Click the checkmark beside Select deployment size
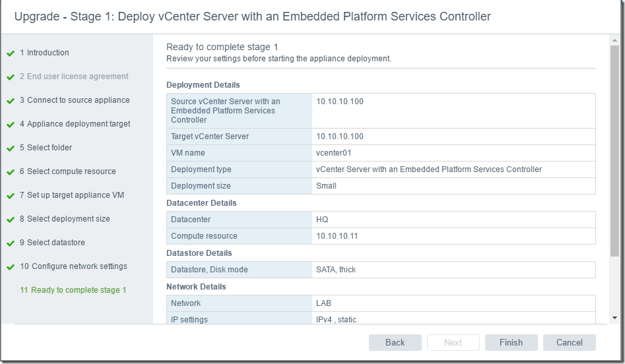This screenshot has width=625, height=364. (11, 220)
